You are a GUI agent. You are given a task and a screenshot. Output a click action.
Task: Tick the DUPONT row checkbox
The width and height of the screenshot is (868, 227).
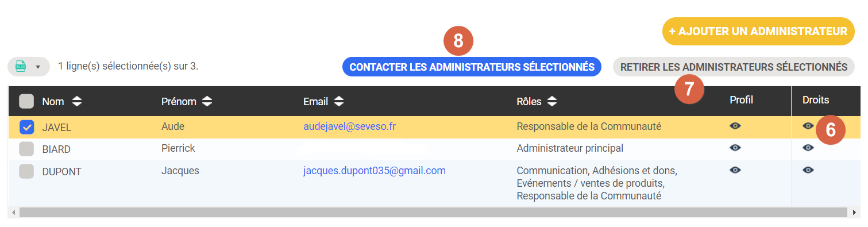coord(26,171)
